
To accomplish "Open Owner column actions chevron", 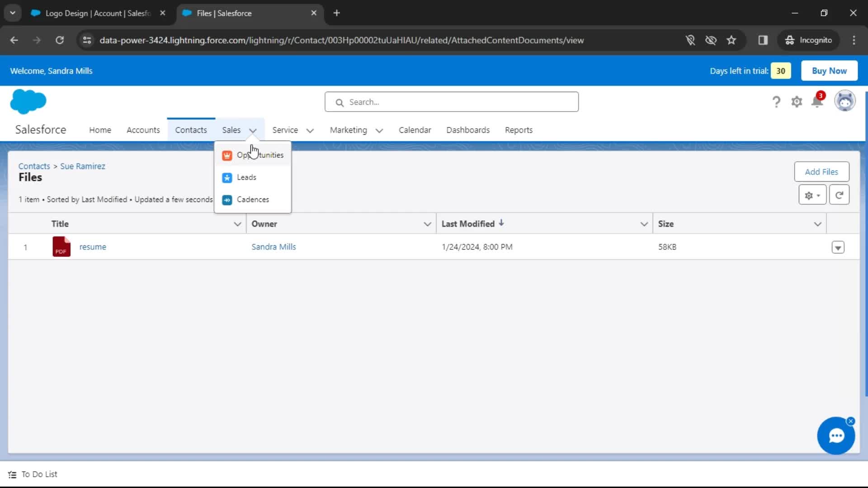I will (x=427, y=224).
